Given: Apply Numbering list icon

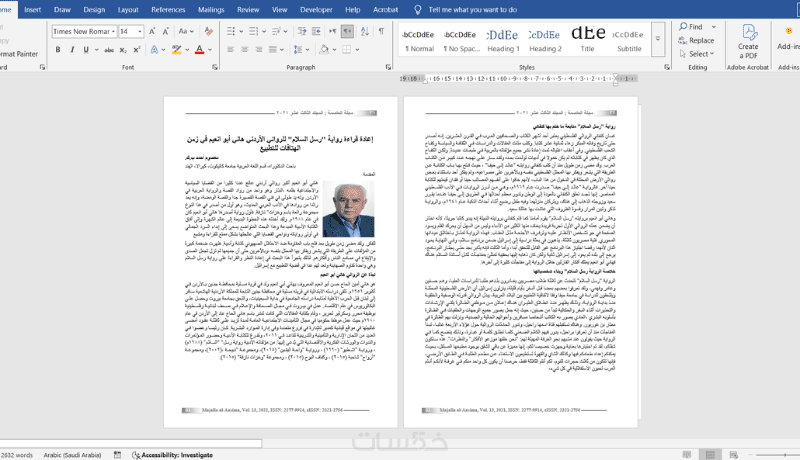Looking at the screenshot, I should click(x=253, y=32).
